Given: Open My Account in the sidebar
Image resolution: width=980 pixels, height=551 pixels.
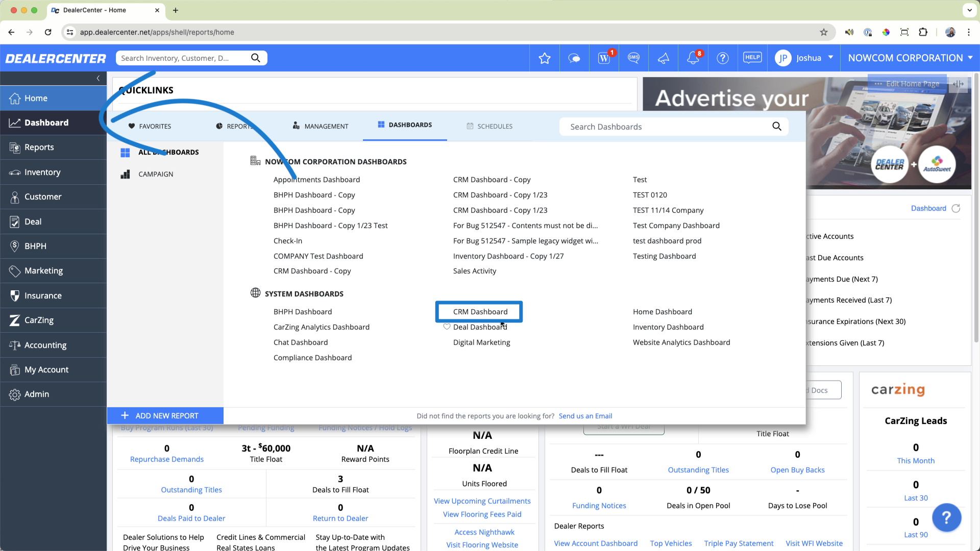Looking at the screenshot, I should tap(54, 370).
